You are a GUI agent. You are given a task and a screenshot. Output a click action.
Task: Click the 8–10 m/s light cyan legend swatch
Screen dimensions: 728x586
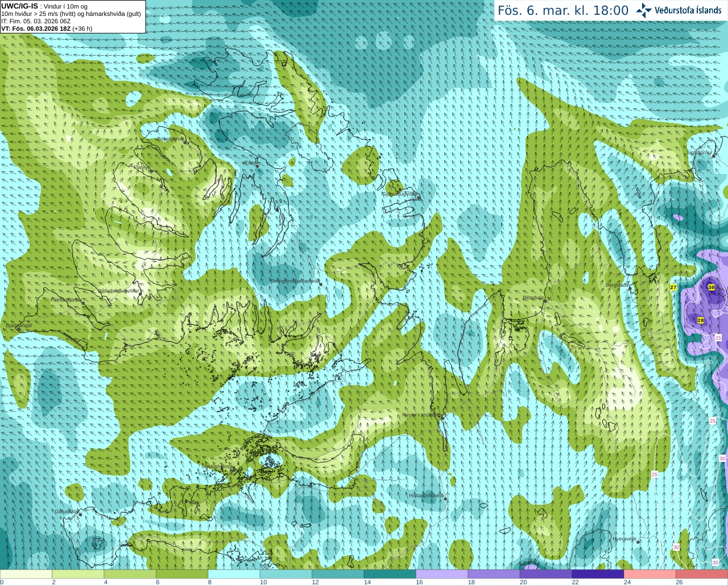click(x=234, y=574)
